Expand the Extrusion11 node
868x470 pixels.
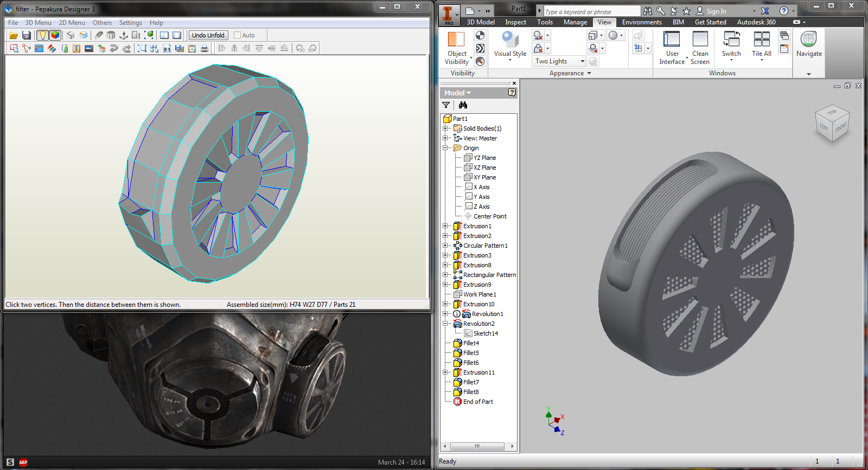click(x=445, y=372)
